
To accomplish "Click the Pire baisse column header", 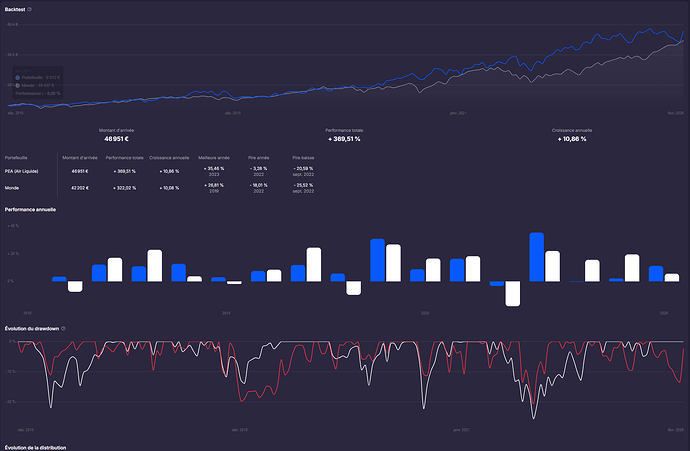I will [302, 157].
